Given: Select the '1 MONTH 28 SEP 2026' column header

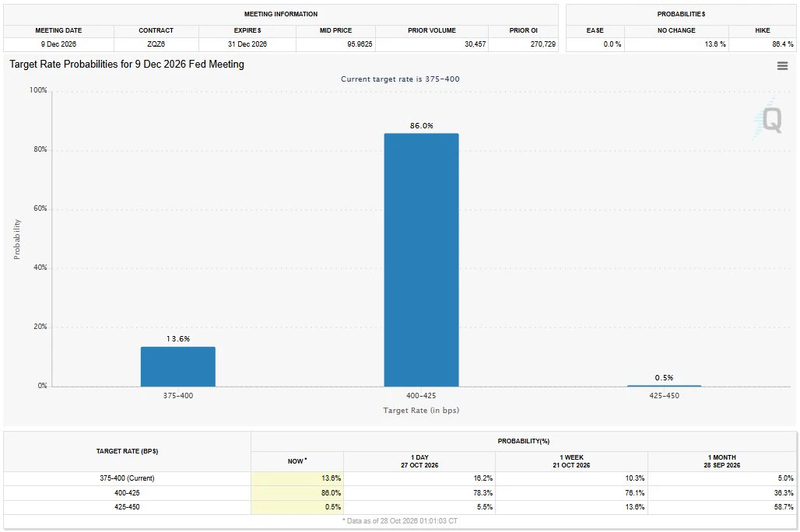Looking at the screenshot, I should 722,461.
